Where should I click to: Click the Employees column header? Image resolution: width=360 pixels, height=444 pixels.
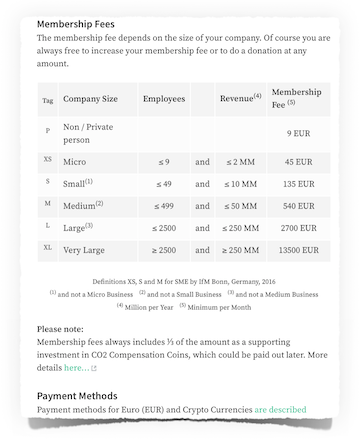[164, 99]
